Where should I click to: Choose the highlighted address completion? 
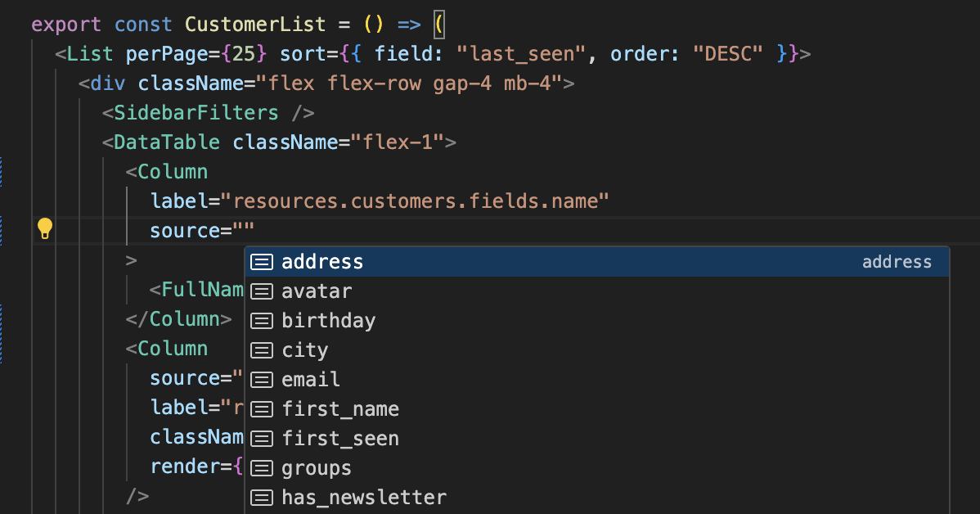tap(322, 261)
